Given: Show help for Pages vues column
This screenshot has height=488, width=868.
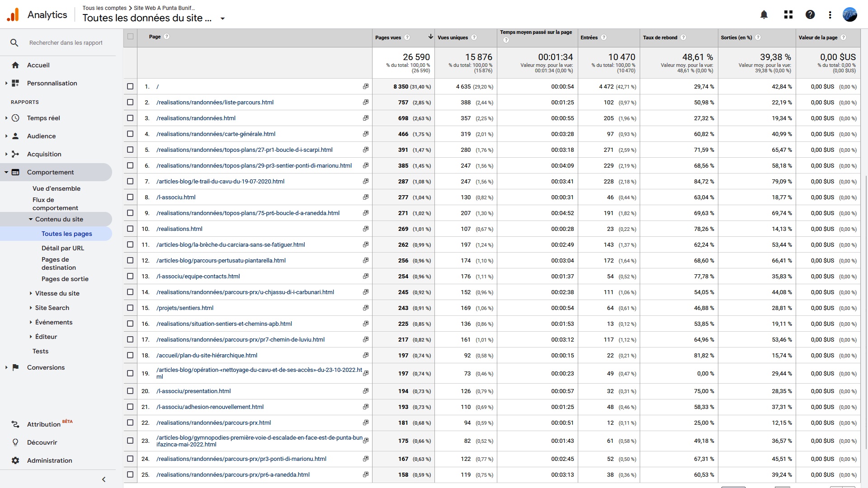Looking at the screenshot, I should click(407, 38).
